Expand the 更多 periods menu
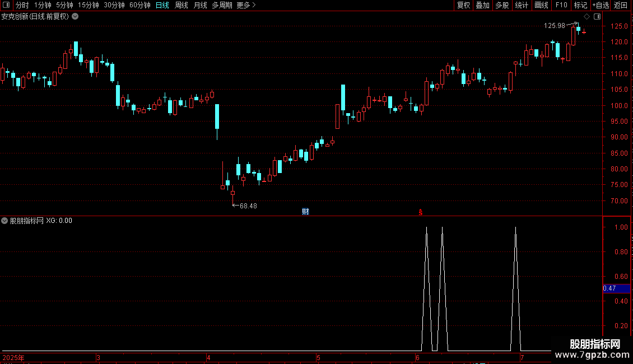The image size is (633, 364). pos(246,5)
